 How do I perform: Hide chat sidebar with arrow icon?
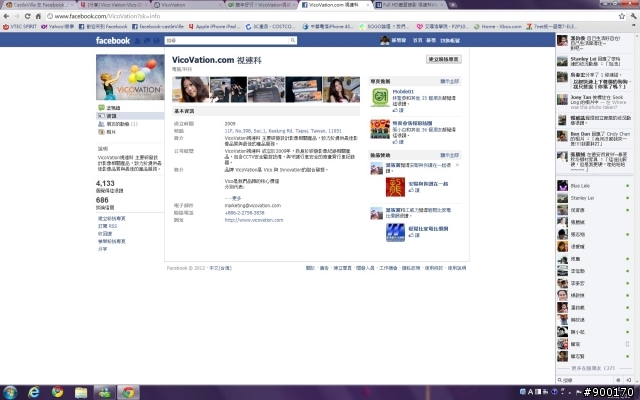coord(629,380)
